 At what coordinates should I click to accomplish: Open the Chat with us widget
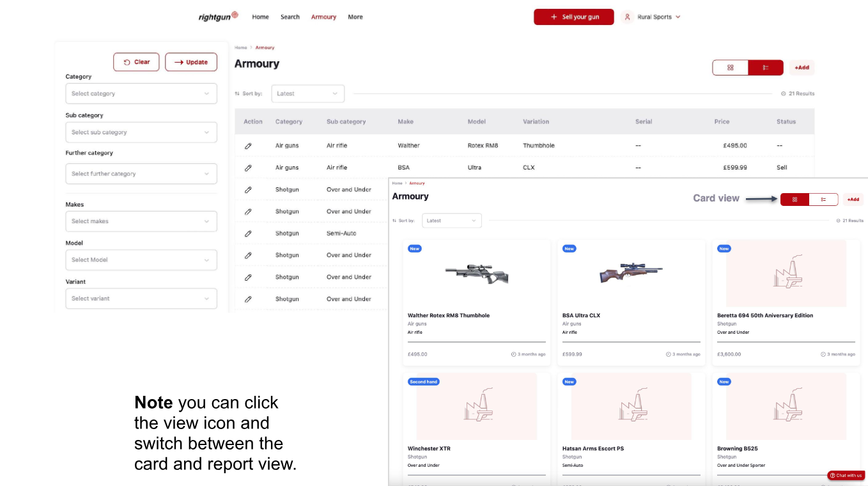click(x=846, y=476)
